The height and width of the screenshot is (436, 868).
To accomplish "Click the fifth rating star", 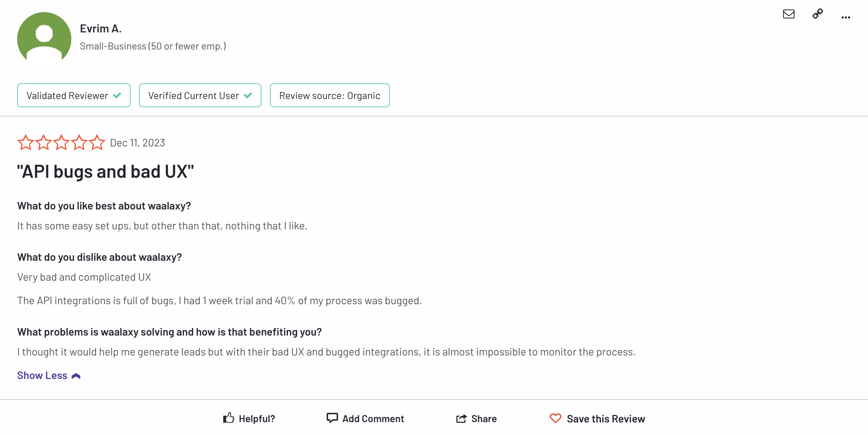I will [97, 142].
